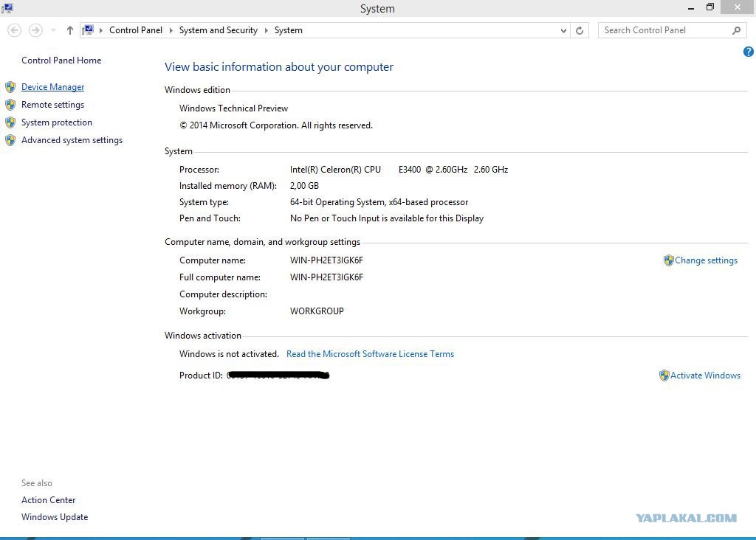The image size is (756, 540).
Task: Click the shield icon beside Remote settings
Action: tap(10, 105)
